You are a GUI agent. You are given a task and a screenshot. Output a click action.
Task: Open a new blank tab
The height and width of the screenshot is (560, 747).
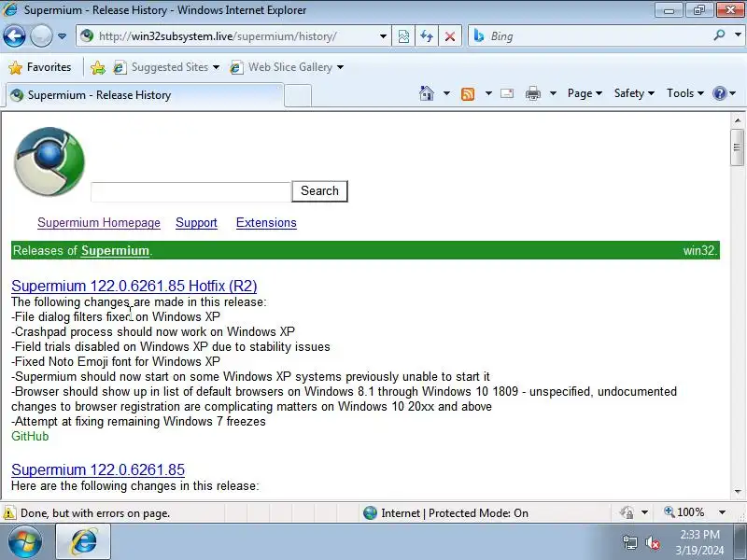pos(298,96)
